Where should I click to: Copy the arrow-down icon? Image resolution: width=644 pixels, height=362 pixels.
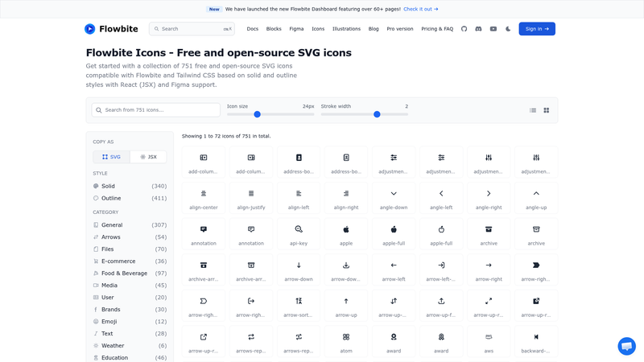(299, 269)
